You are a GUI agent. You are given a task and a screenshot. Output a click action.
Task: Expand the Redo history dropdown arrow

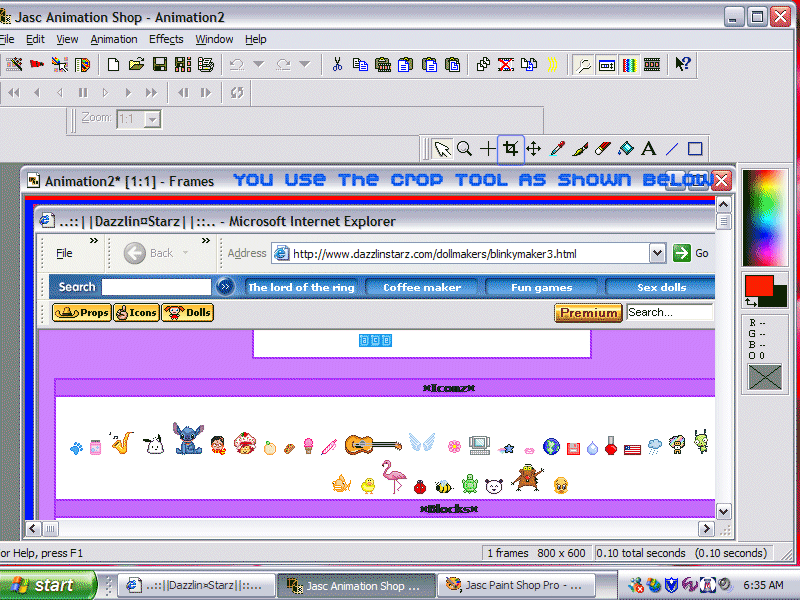point(305,64)
